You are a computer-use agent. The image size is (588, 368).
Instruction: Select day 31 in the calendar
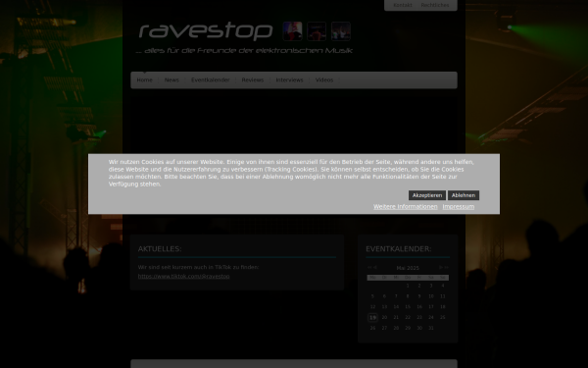[x=431, y=328]
